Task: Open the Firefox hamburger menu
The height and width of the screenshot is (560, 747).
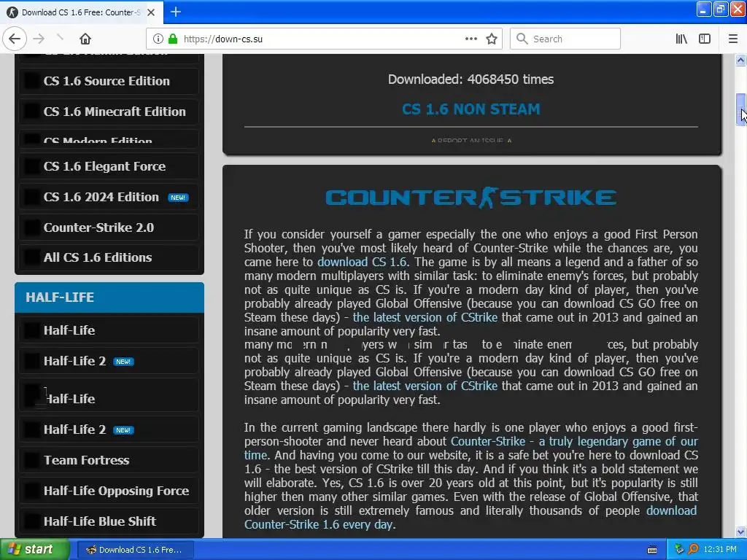Action: [733, 39]
